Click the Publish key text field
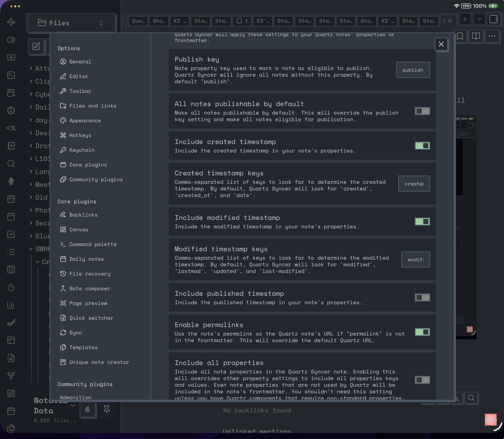Viewport: 504px width, 439px height. [x=413, y=70]
